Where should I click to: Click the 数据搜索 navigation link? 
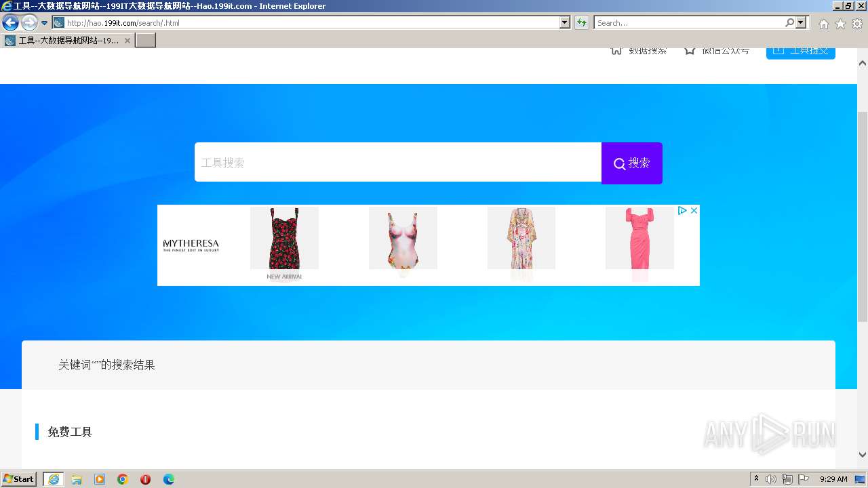coord(639,51)
